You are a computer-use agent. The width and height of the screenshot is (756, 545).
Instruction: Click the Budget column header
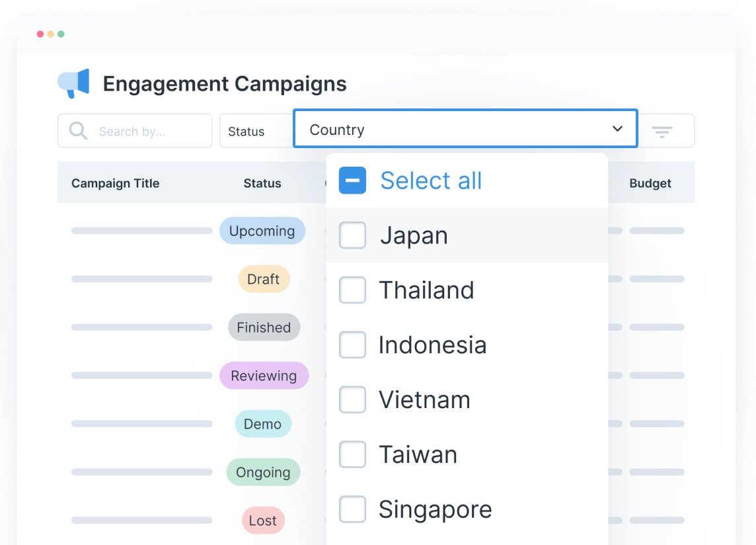click(650, 183)
